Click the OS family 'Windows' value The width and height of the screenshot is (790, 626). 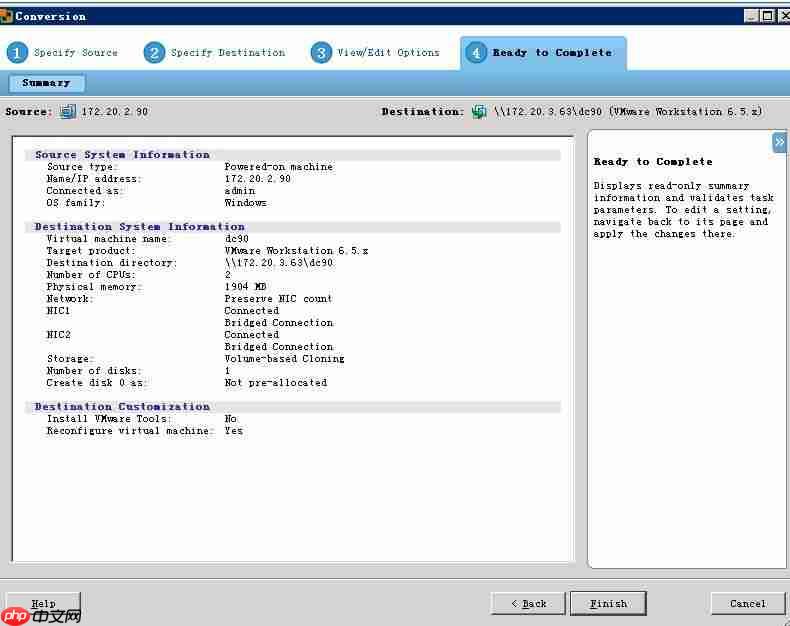tap(245, 203)
